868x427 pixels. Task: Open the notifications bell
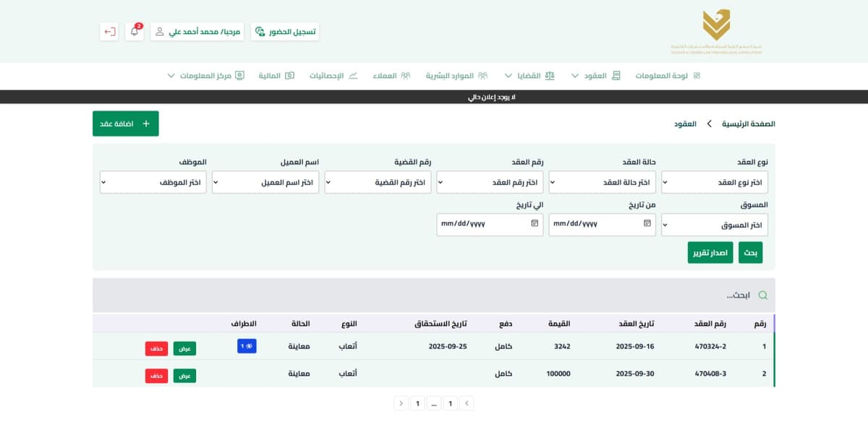135,32
